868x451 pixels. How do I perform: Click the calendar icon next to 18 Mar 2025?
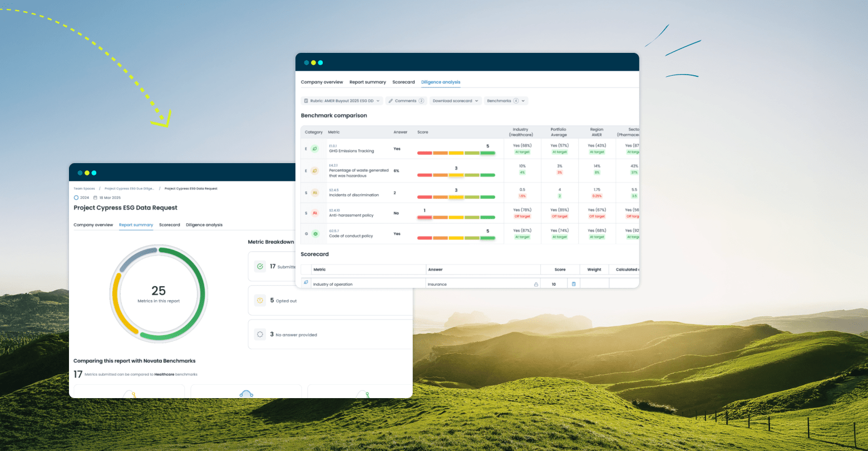click(95, 198)
